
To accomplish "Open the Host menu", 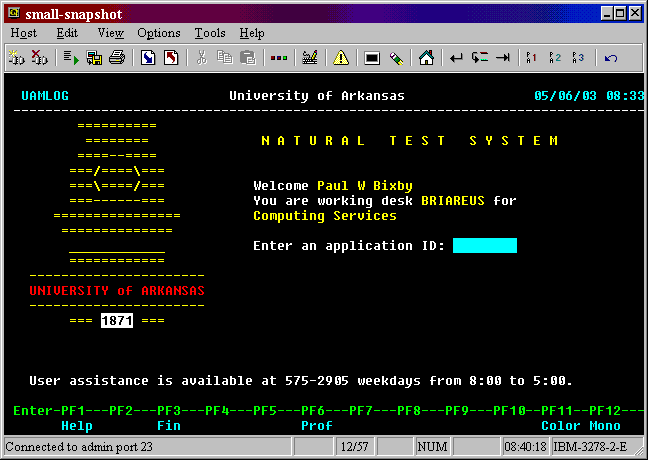I will pyautogui.click(x=24, y=33).
